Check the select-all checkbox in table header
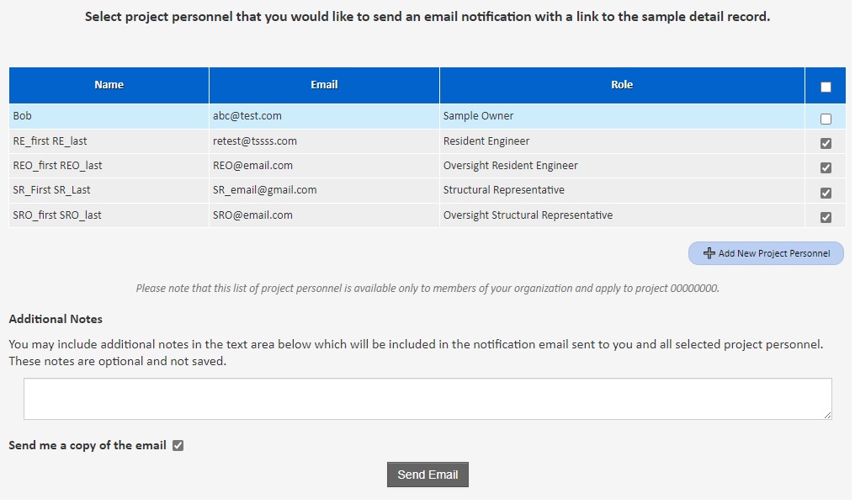The width and height of the screenshot is (855, 504). [x=826, y=87]
